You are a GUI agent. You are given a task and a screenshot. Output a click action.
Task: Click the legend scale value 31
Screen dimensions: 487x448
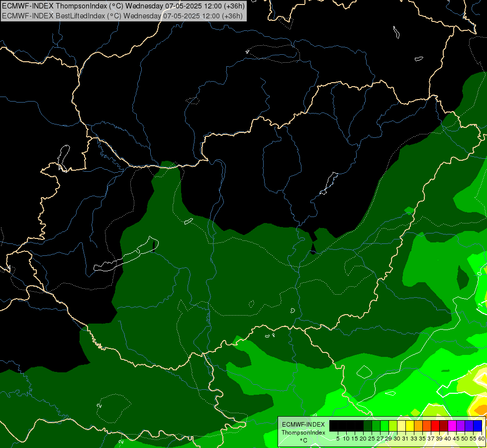pyautogui.click(x=405, y=439)
